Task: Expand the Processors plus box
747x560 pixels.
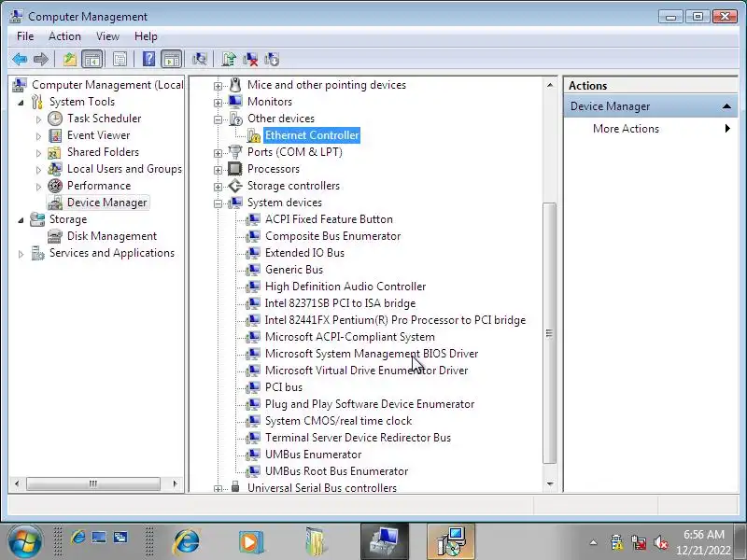Action: click(x=218, y=170)
